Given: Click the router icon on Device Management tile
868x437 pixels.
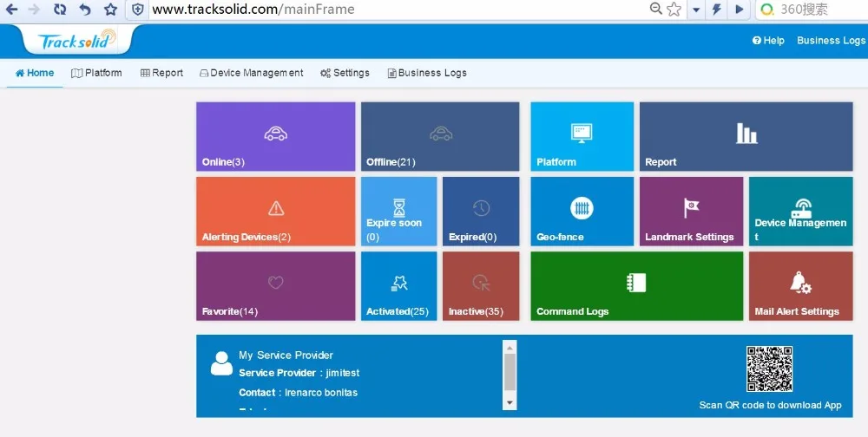Looking at the screenshot, I should pos(801,209).
